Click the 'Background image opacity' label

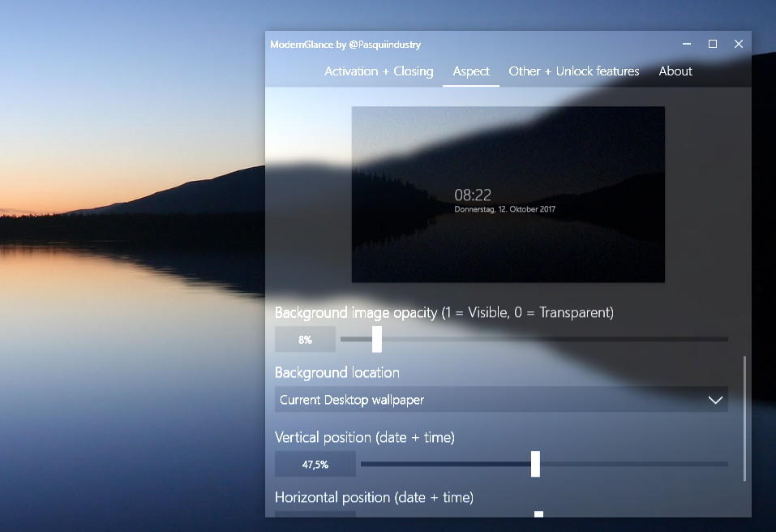(444, 313)
